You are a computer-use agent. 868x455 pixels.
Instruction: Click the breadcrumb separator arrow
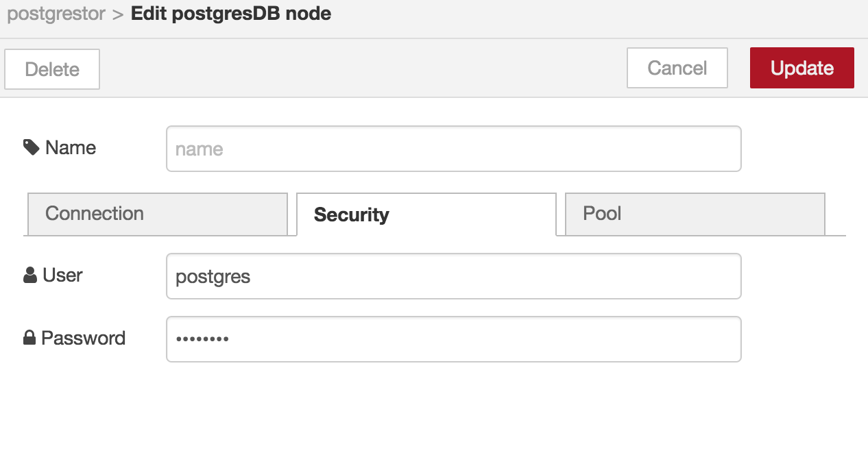pyautogui.click(x=117, y=14)
